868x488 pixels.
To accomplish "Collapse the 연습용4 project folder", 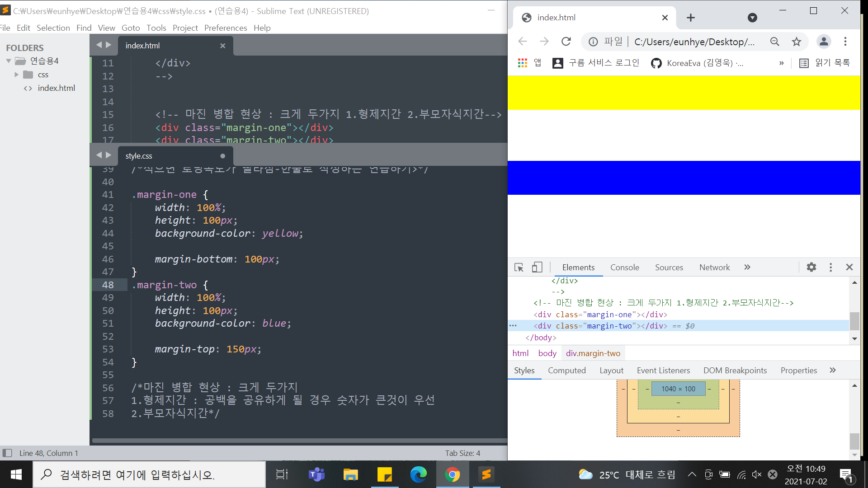I will 9,61.
